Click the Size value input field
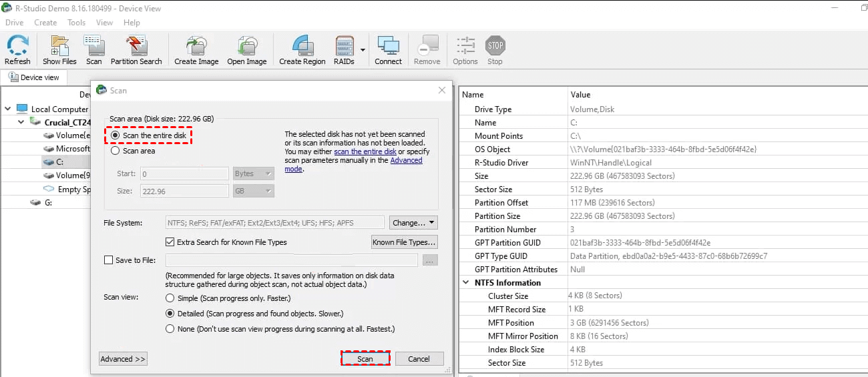This screenshot has height=377, width=868. click(x=184, y=191)
